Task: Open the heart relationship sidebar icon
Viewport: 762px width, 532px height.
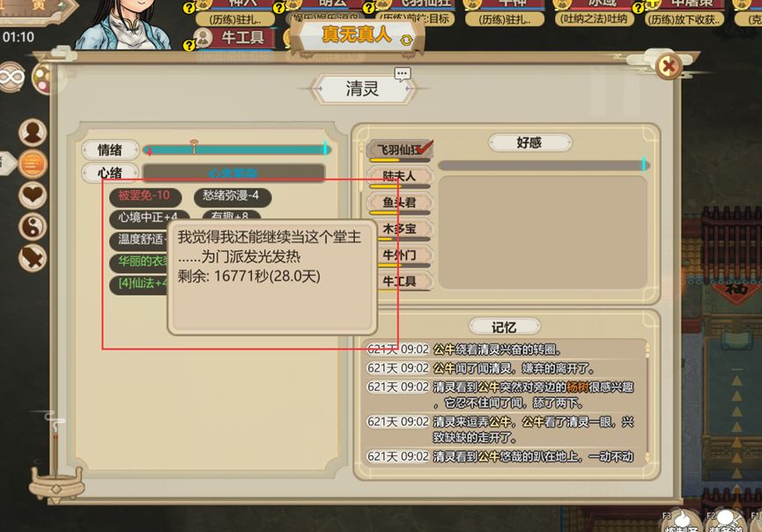Action: [33, 195]
